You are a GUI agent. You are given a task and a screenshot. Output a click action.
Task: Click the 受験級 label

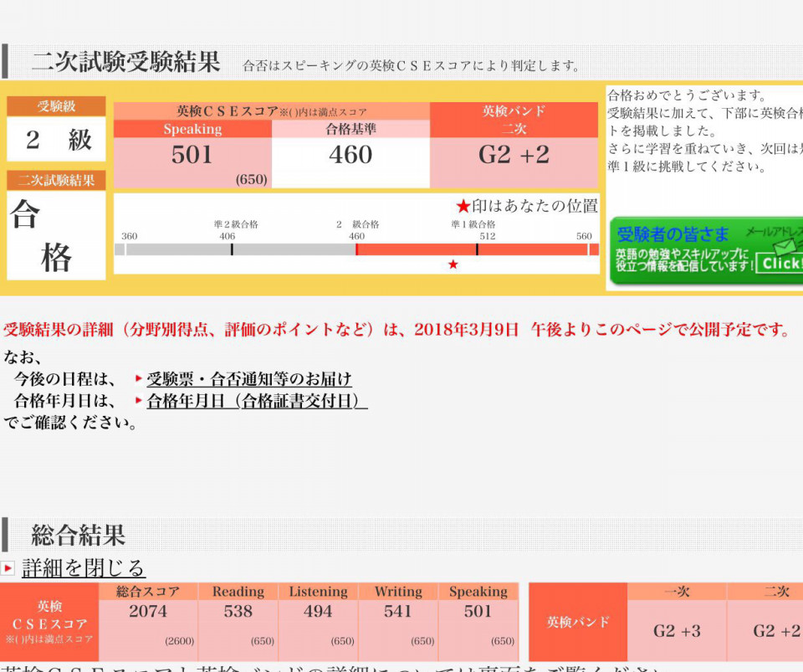56,106
